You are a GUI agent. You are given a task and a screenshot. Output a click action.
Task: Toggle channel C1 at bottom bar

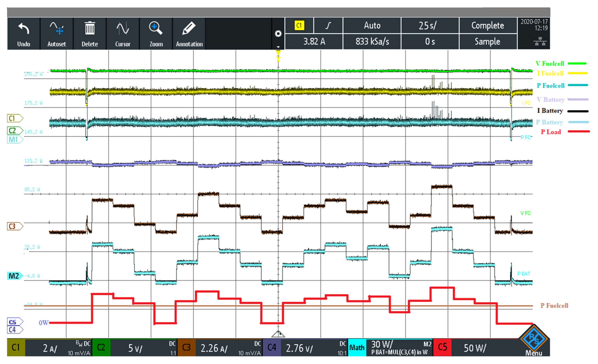pos(16,347)
